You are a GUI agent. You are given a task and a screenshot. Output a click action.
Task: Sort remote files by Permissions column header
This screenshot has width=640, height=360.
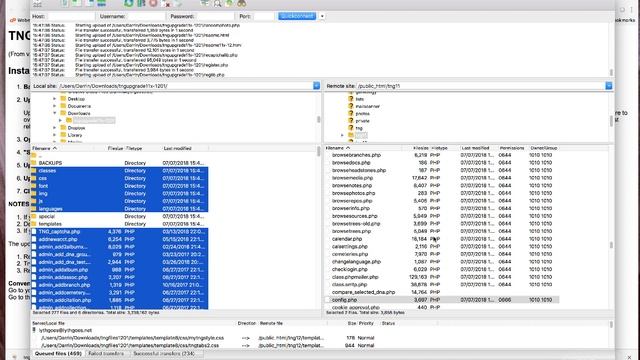point(512,148)
